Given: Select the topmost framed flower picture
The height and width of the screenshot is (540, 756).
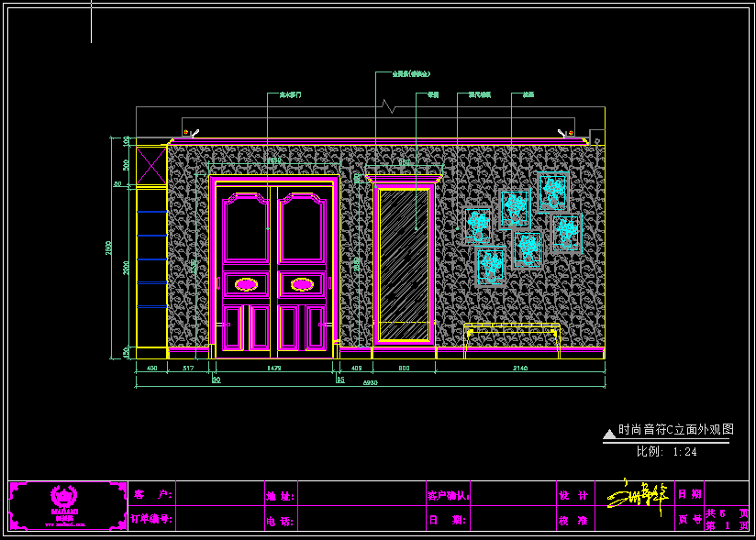Looking at the screenshot, I should 553,193.
